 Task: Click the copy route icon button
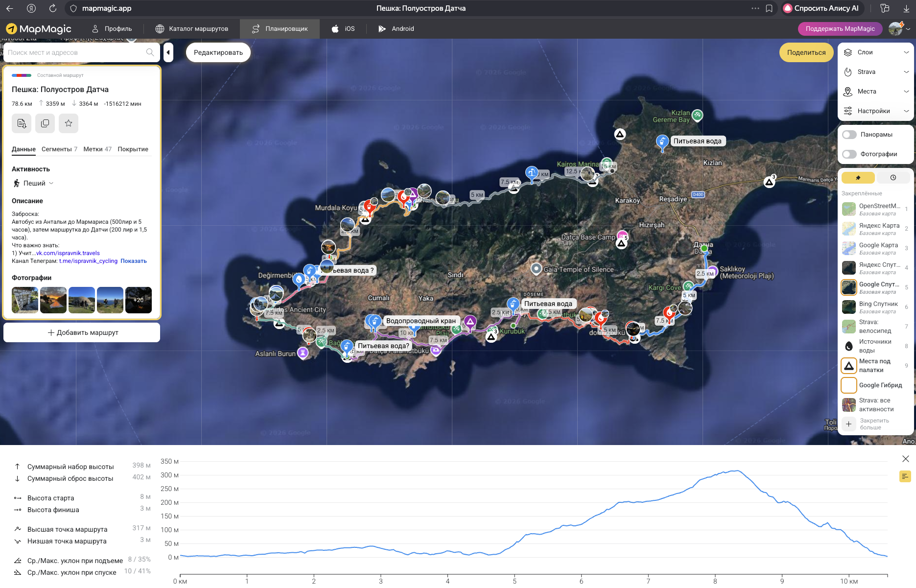45,123
